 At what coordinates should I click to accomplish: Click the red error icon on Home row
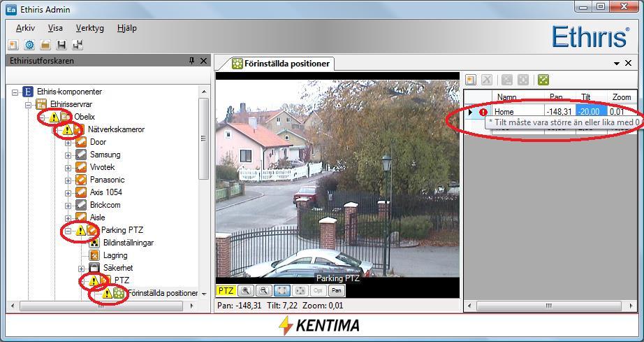click(483, 112)
